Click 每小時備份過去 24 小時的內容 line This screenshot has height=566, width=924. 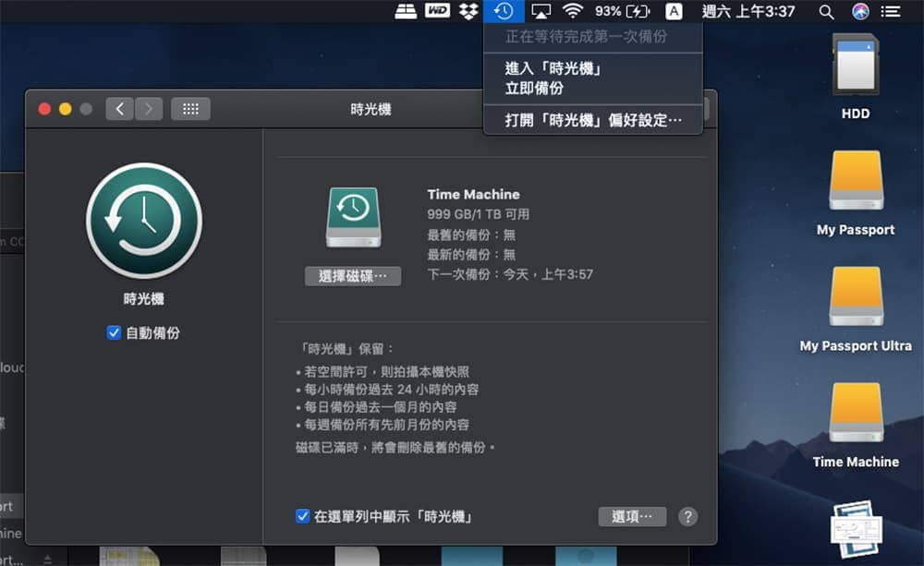pyautogui.click(x=387, y=390)
